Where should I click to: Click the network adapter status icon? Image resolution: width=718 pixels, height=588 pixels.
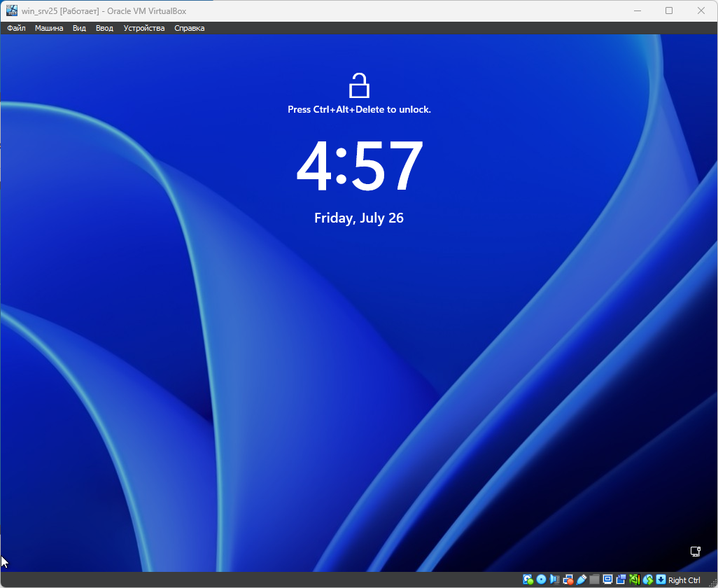568,580
